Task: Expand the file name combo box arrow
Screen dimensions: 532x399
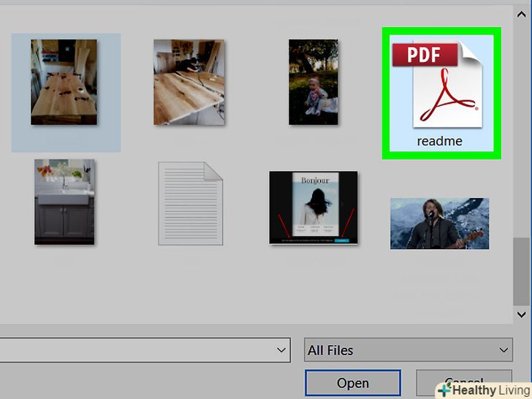Action: [281, 350]
